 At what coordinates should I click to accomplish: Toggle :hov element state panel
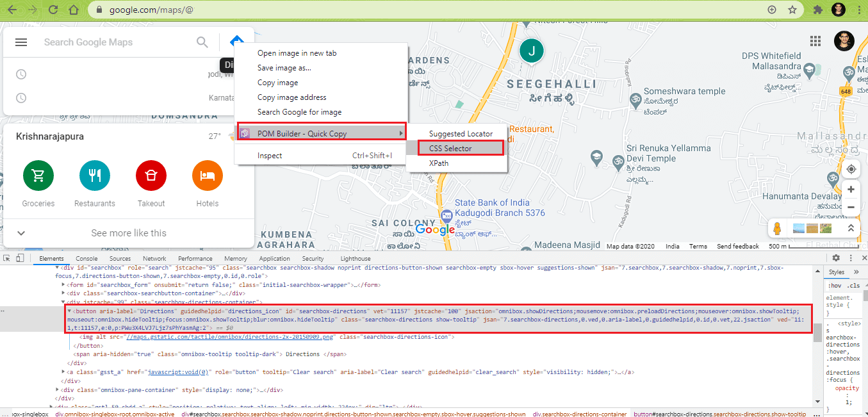pyautogui.click(x=834, y=285)
